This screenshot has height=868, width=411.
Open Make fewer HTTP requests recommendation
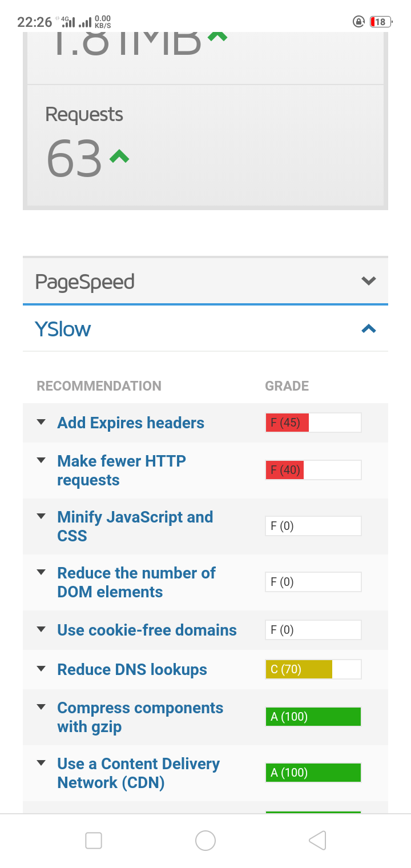(122, 470)
